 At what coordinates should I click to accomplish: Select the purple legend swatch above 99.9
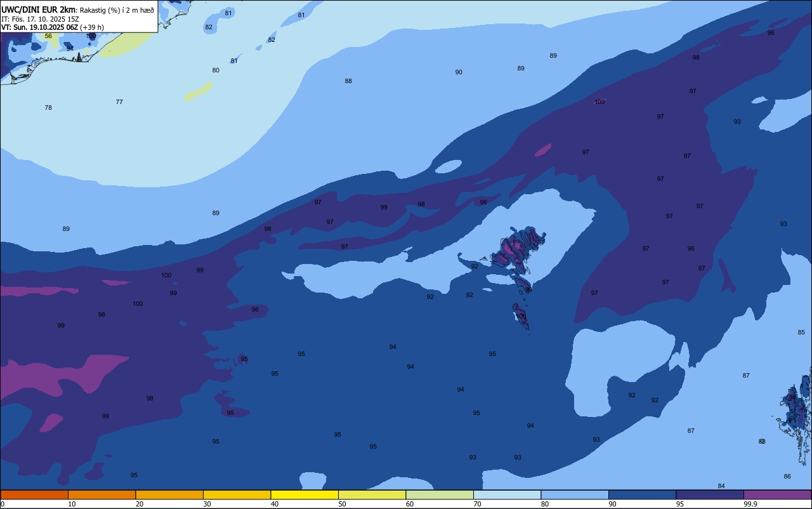777,494
